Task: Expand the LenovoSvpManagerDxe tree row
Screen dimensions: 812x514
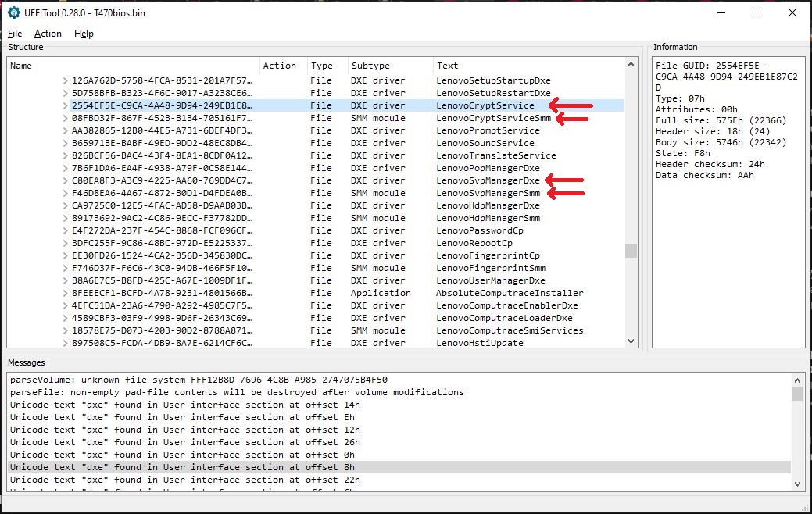Action: (65, 180)
